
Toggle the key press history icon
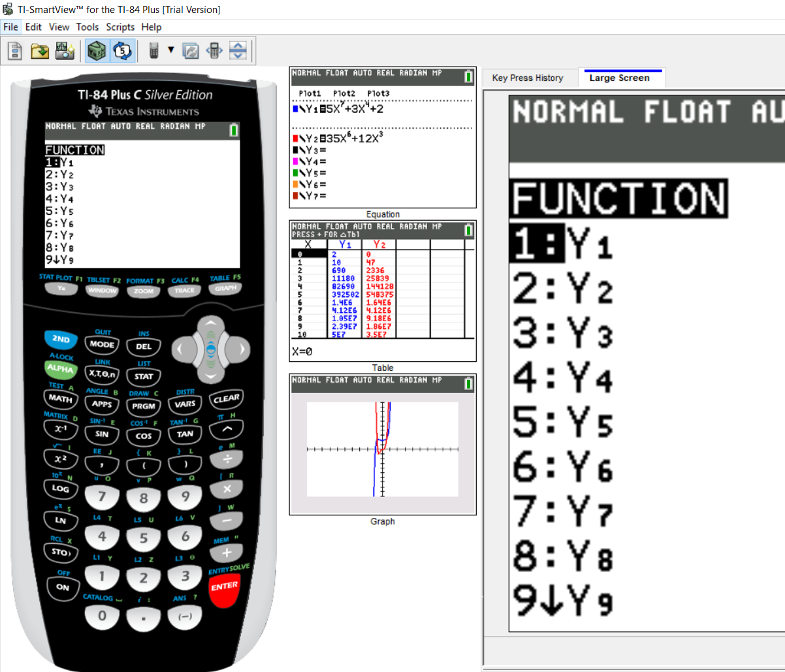click(123, 50)
